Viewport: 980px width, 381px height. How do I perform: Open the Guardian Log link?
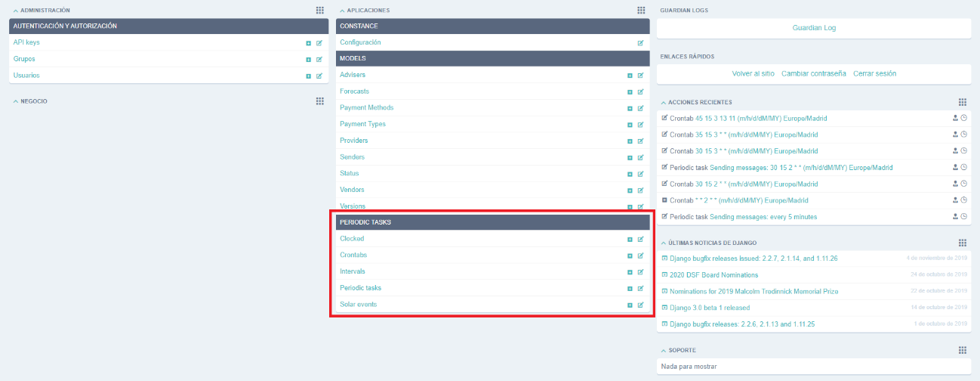[814, 28]
